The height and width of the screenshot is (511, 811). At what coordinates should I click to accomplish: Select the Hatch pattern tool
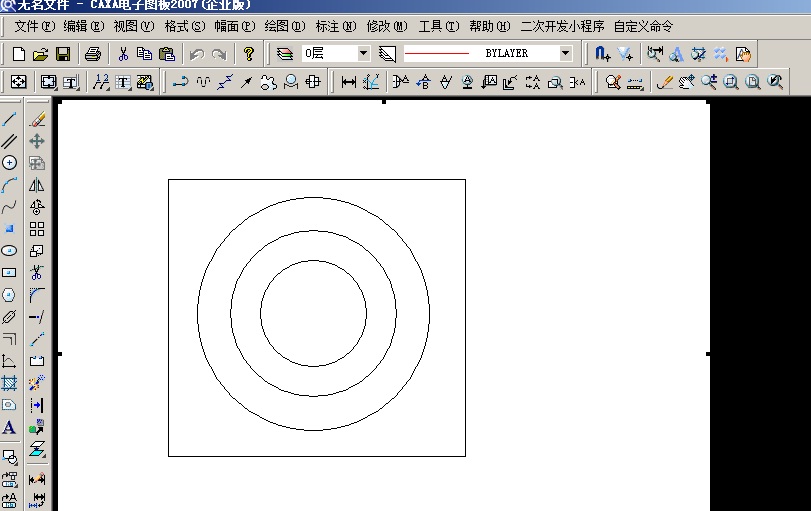click(9, 383)
